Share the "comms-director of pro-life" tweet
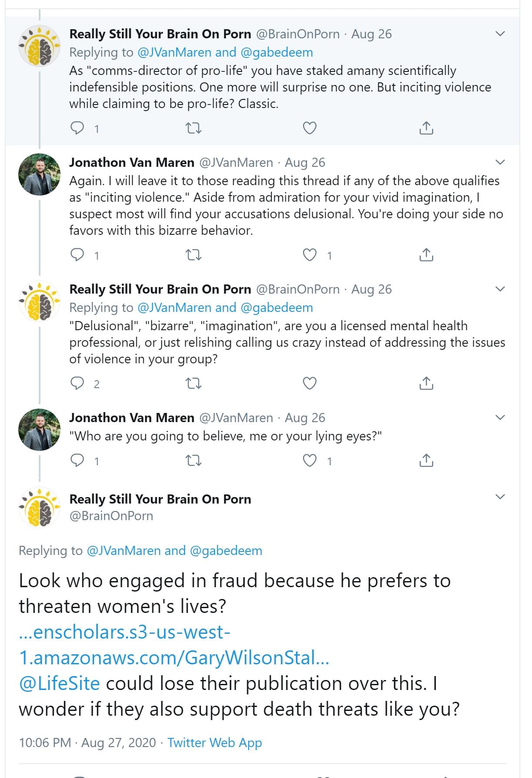532x778 pixels. pos(426,128)
